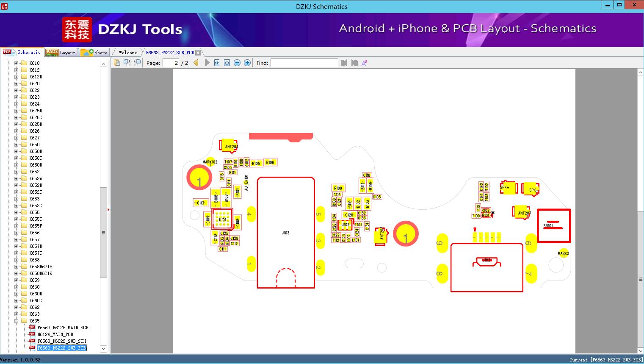Open the Share tab

click(94, 53)
